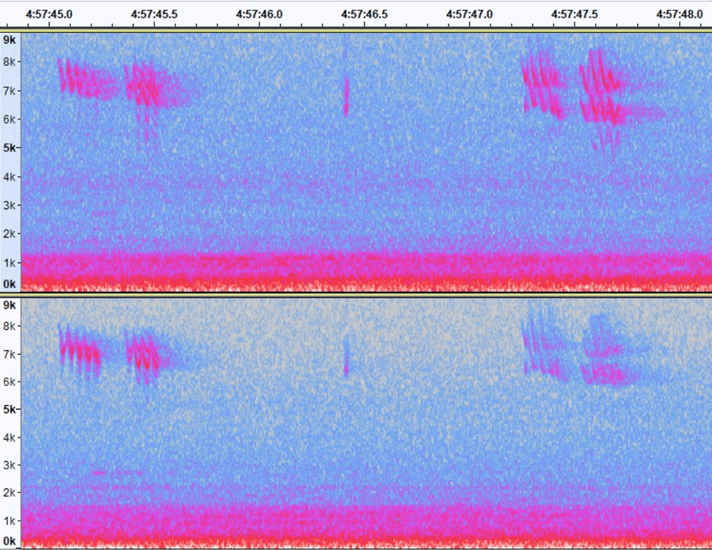This screenshot has height=550, width=712.
Task: Click the short vertical transient in lower spectrogram
Action: [x=346, y=357]
